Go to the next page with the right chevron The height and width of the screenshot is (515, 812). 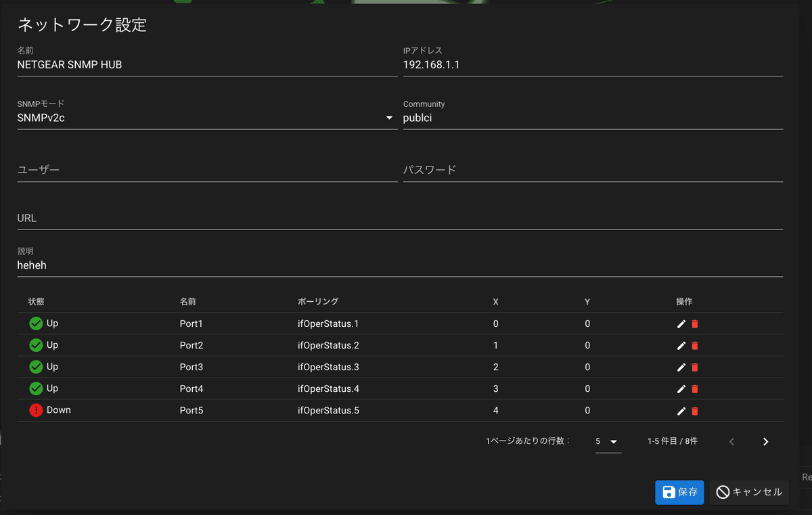765,441
